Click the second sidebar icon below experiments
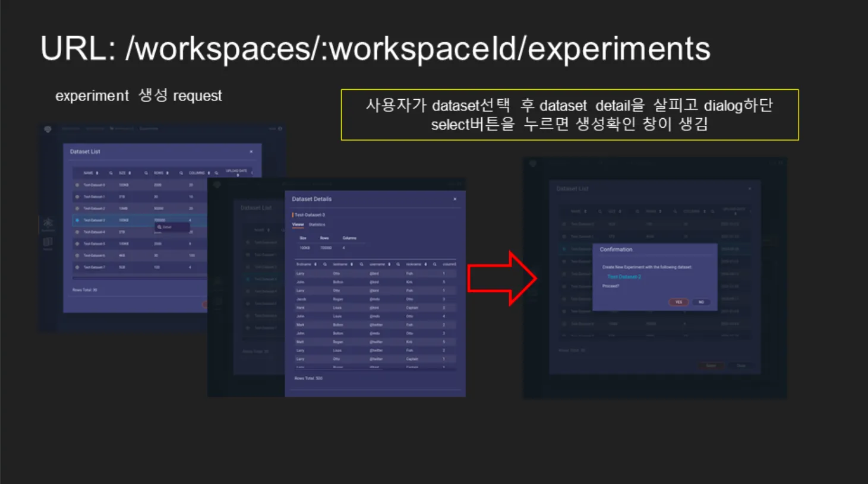Viewport: 868px width, 484px height. (x=48, y=242)
